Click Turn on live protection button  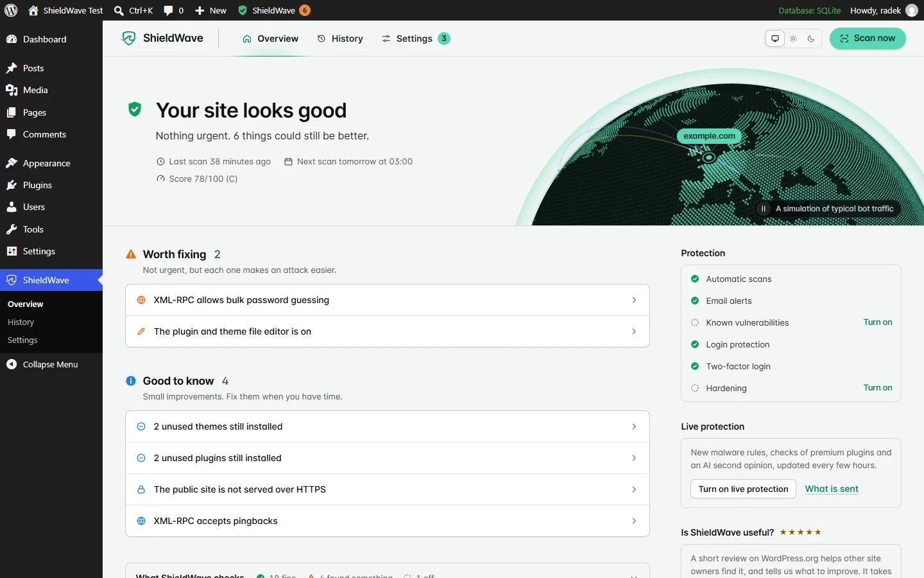tap(743, 489)
